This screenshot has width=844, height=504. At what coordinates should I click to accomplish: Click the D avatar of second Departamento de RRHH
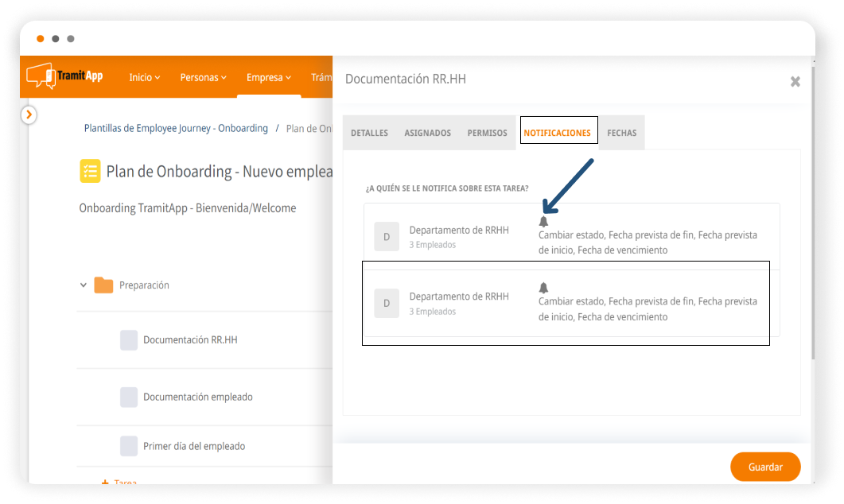(x=387, y=304)
